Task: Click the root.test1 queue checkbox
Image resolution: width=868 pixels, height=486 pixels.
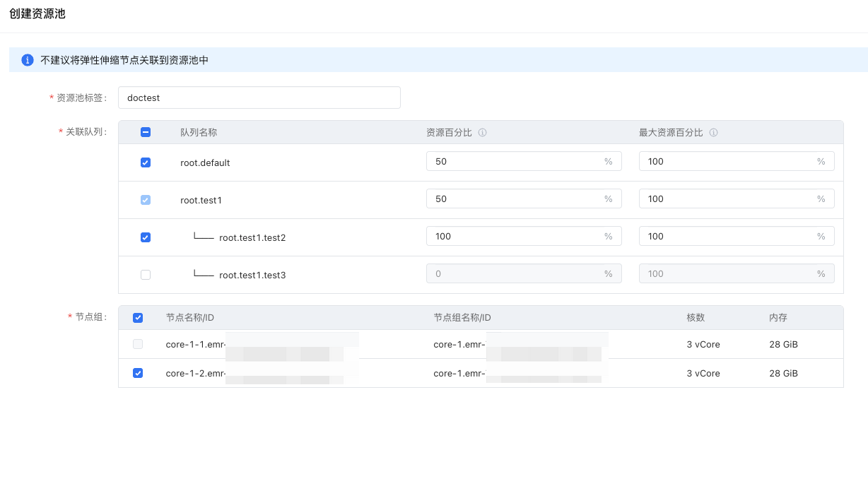Action: point(146,200)
